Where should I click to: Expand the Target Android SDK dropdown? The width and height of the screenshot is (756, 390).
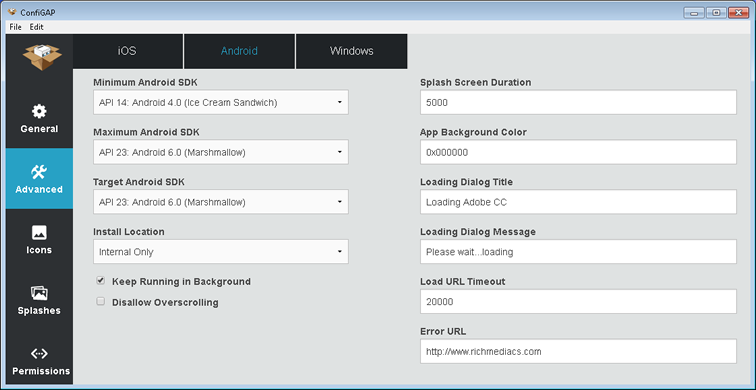tap(221, 202)
